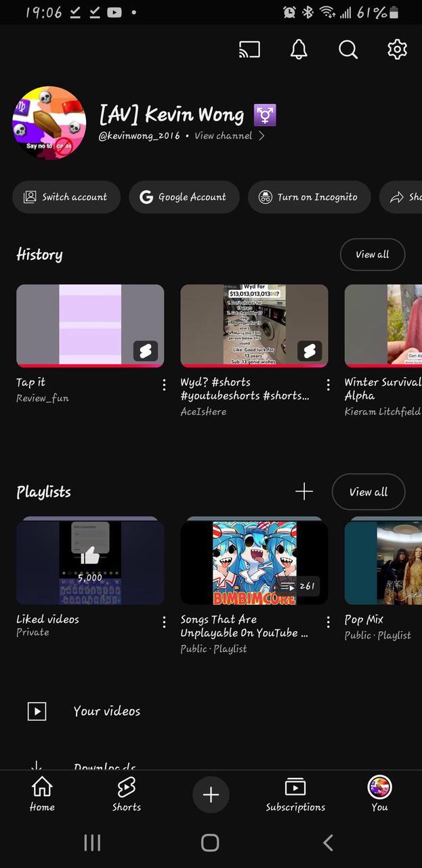Open options menu for Wyd? #shorts video
The image size is (422, 868).
[328, 385]
